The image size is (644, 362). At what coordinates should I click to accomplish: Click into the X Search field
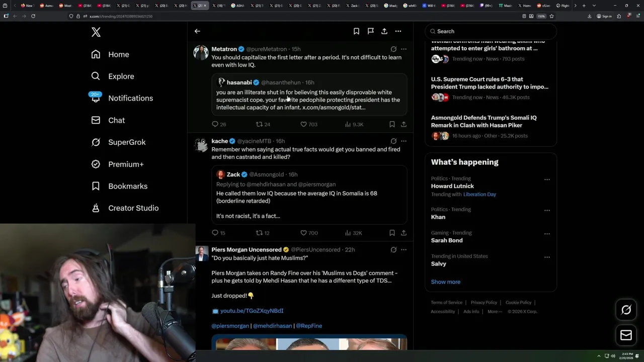[x=491, y=31]
